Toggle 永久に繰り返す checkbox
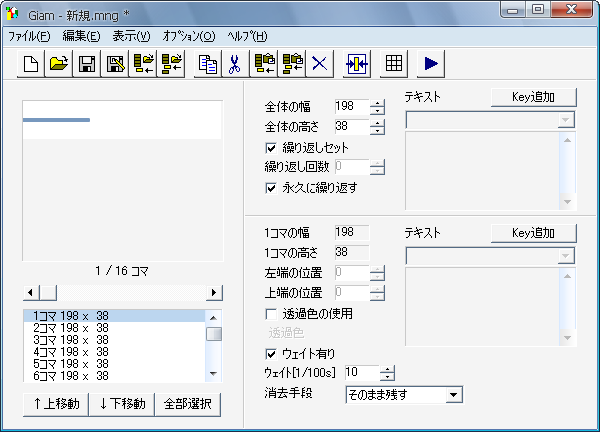 271,188
